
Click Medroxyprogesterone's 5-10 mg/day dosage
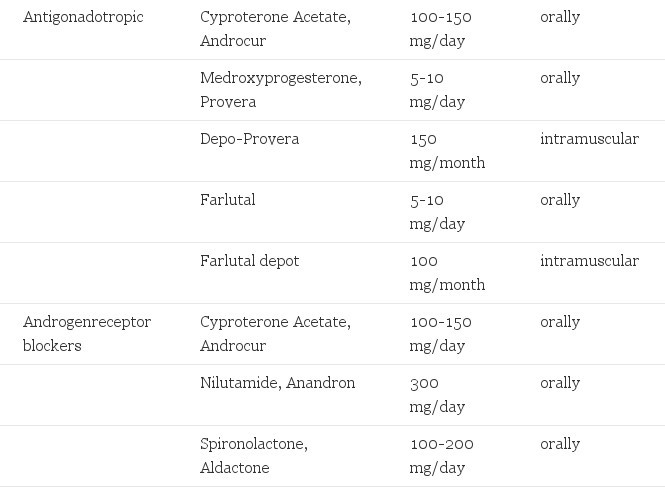click(437, 90)
